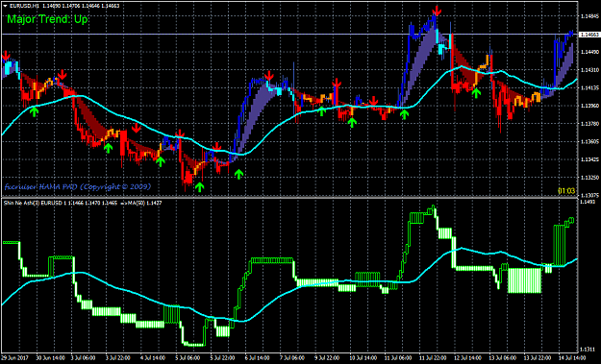601x364 pixels.
Task: Click the current price tag 1.14663
Action: pyautogui.click(x=589, y=35)
